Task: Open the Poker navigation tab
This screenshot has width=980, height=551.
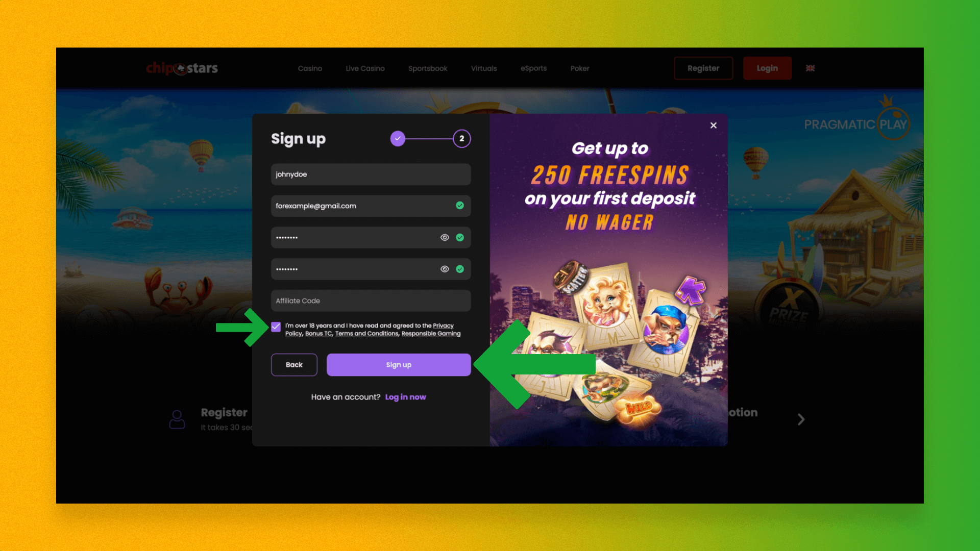Action: click(x=579, y=68)
